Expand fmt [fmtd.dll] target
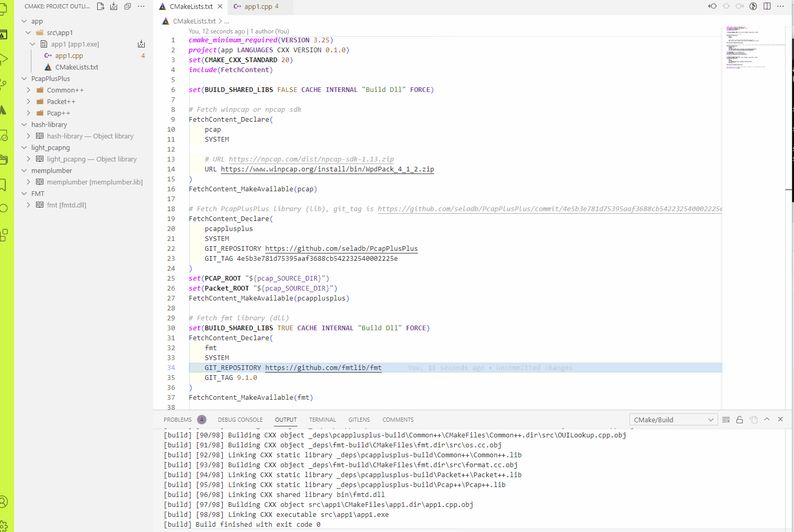 28,205
